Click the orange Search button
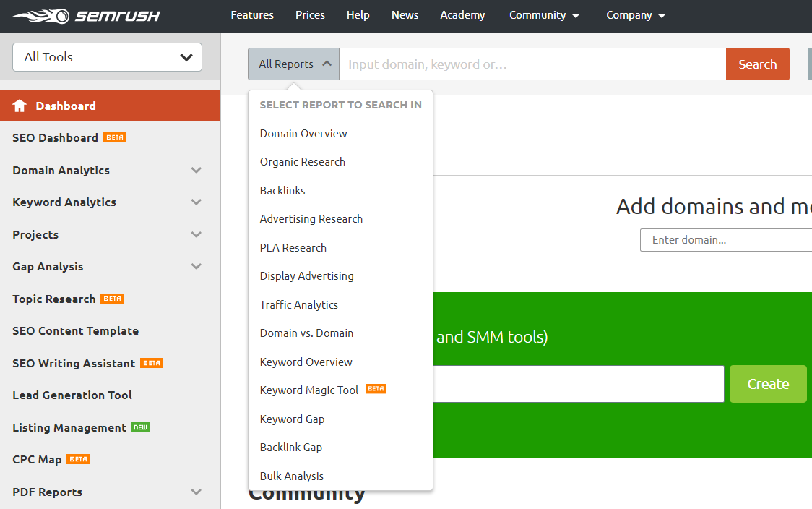Image resolution: width=812 pixels, height=509 pixels. [x=758, y=64]
